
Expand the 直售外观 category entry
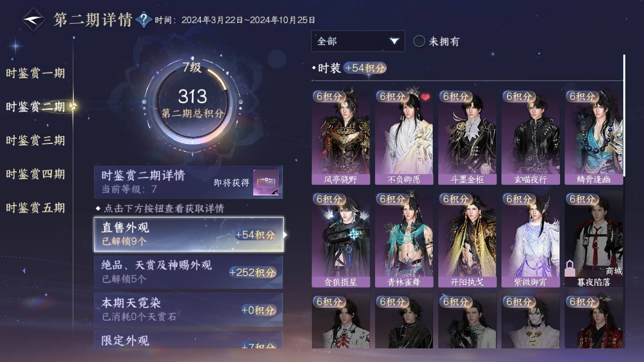[189, 234]
